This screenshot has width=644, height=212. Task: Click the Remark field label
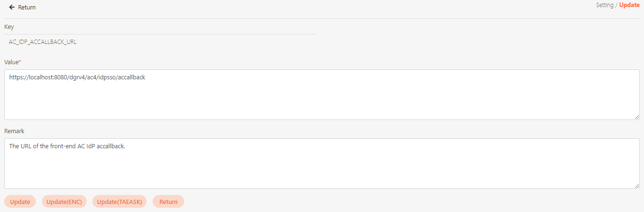tap(14, 131)
